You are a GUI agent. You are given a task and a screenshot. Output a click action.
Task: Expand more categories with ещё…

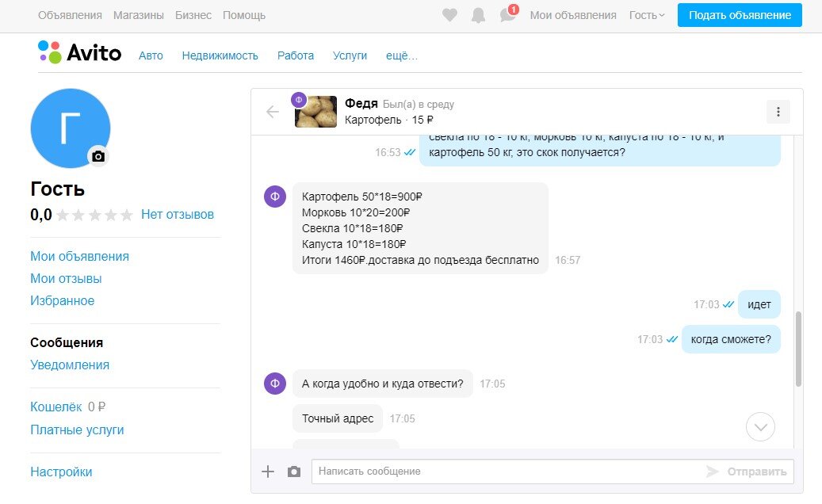click(402, 55)
